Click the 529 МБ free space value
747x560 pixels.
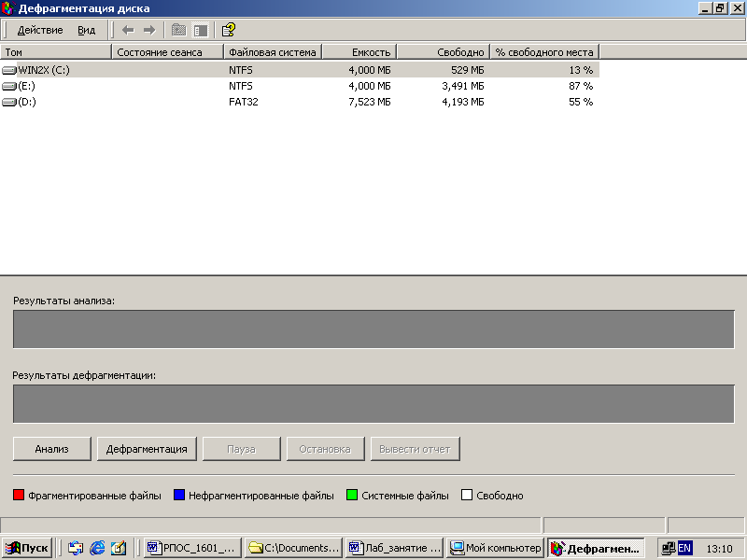click(x=468, y=70)
